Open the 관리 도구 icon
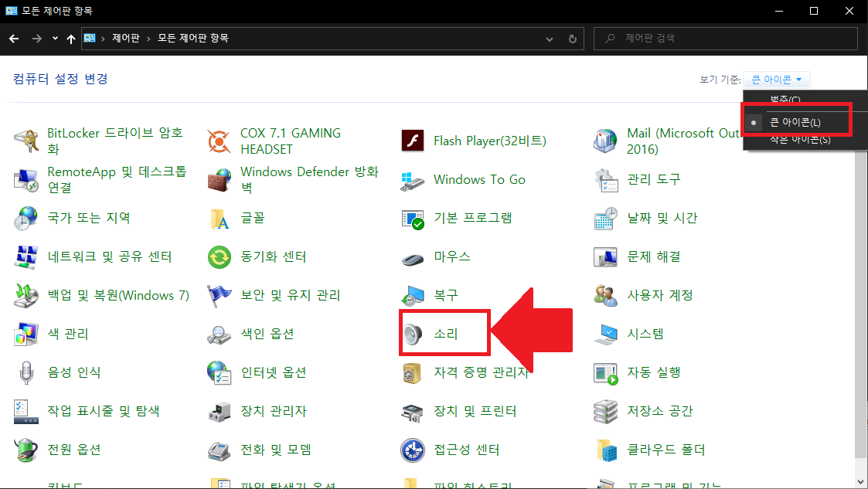The image size is (868, 489). pos(606,180)
